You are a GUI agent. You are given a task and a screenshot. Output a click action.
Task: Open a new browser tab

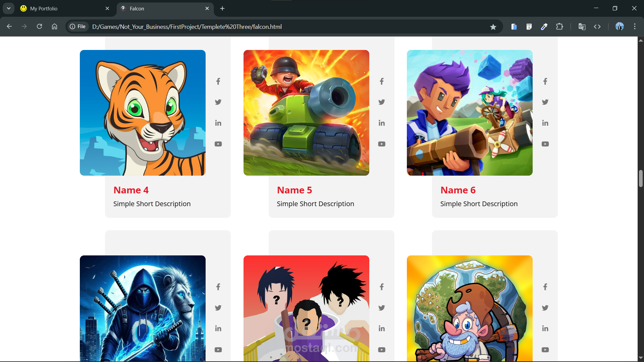pos(222,8)
